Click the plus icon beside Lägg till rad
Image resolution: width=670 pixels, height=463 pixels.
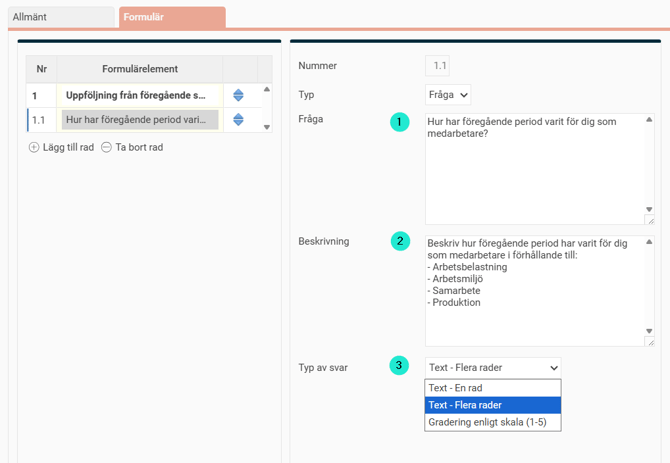(34, 147)
